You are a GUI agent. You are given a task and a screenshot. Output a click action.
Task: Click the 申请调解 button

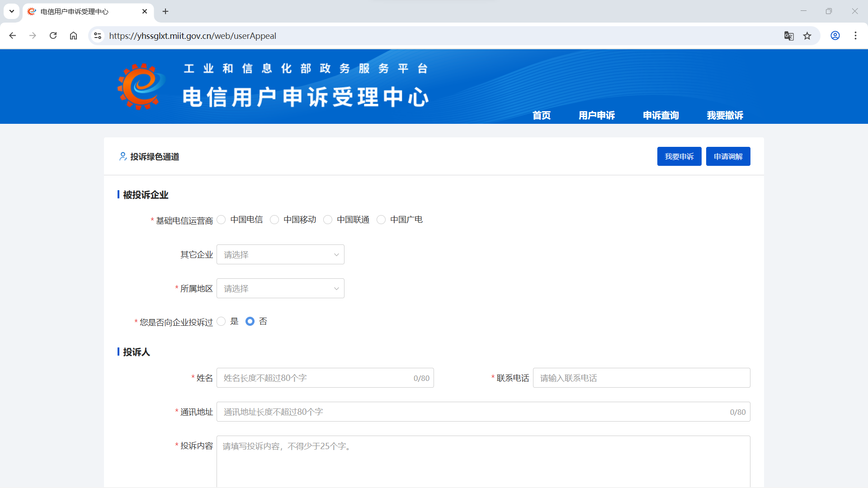[728, 156]
